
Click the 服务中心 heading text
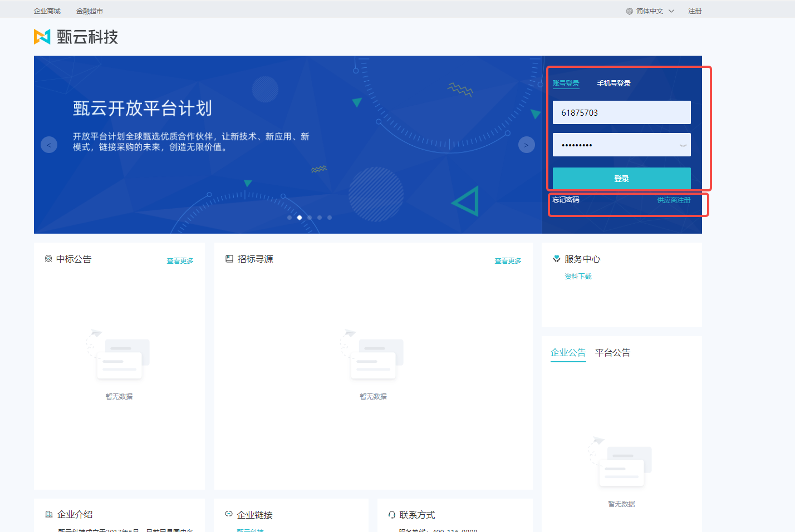pos(582,259)
